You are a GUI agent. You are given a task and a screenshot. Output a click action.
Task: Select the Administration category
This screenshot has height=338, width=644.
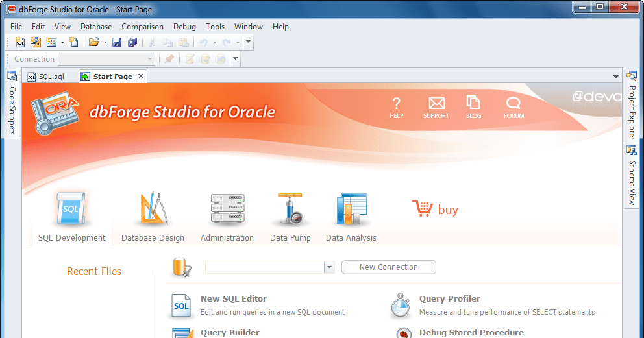[x=227, y=217]
